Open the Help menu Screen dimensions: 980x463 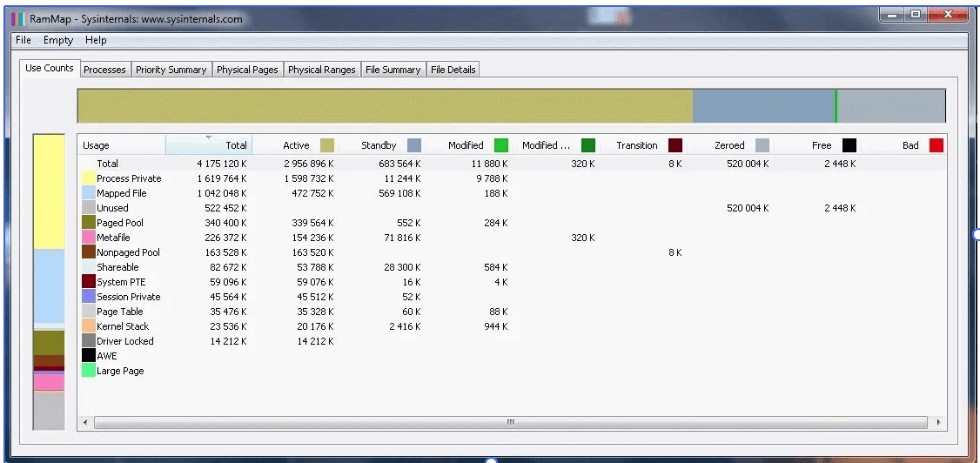pyautogui.click(x=96, y=40)
